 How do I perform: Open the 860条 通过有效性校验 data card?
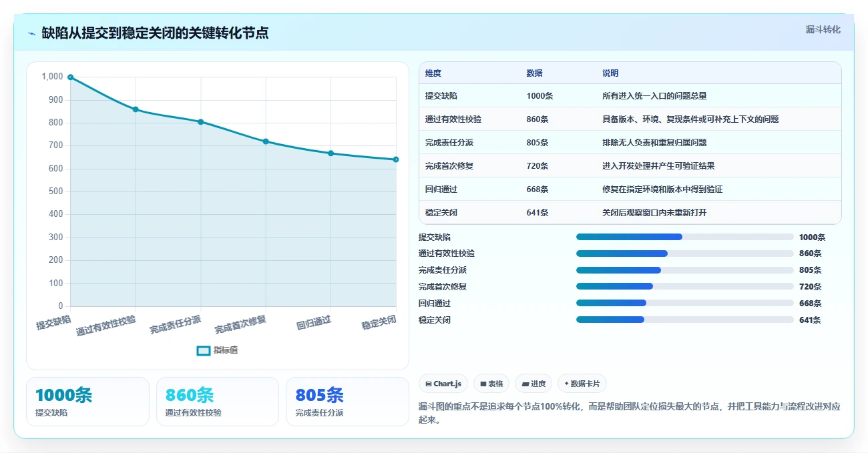pyautogui.click(x=218, y=401)
